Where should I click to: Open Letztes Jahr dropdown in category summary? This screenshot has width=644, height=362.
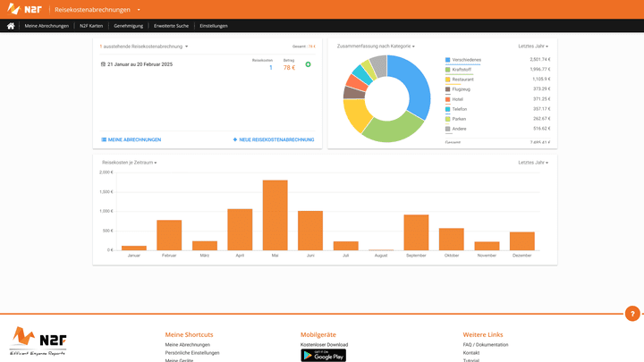[x=533, y=46]
